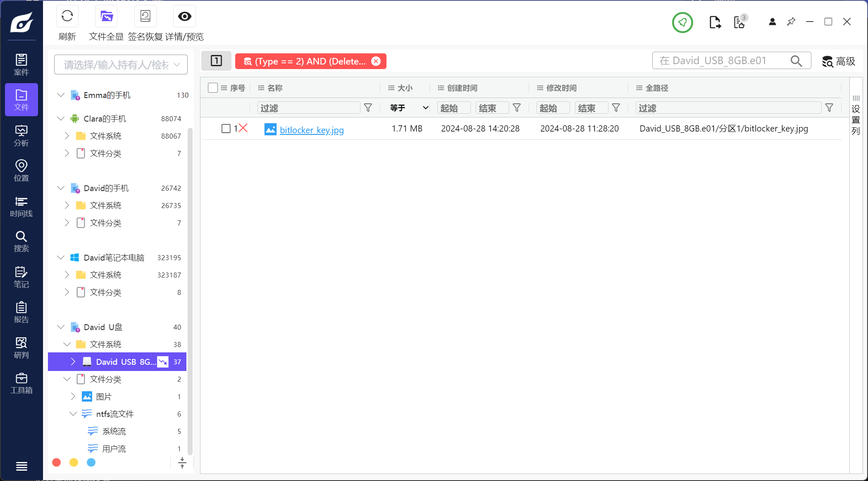This screenshot has width=868, height=481.
Task: Open the Toolbox (工具箱) sidebar item
Action: [21, 383]
